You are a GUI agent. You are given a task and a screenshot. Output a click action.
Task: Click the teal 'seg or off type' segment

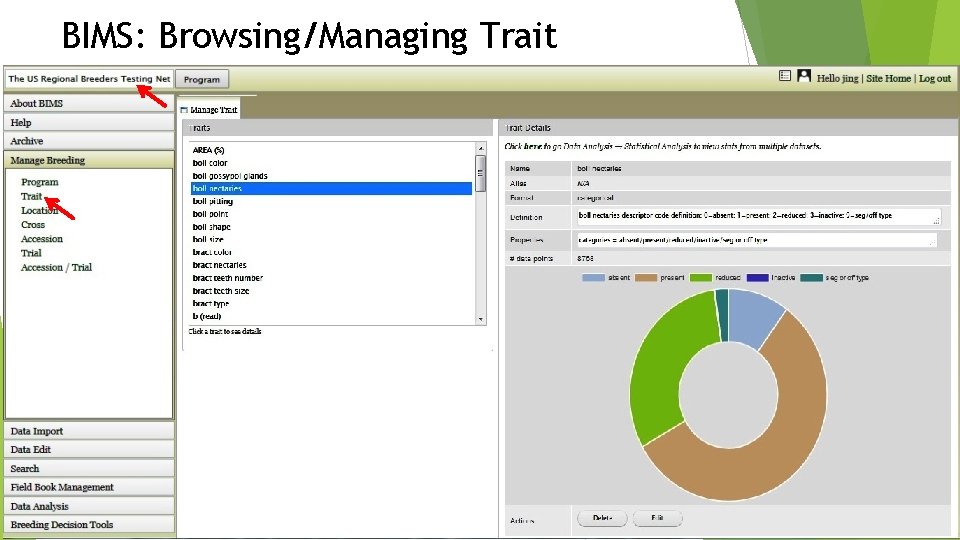[x=722, y=315]
